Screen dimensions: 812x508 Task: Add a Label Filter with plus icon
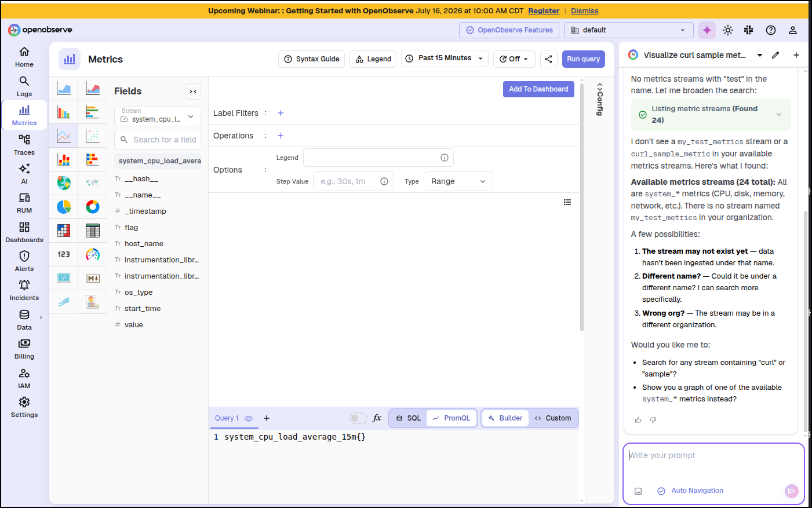(x=281, y=113)
